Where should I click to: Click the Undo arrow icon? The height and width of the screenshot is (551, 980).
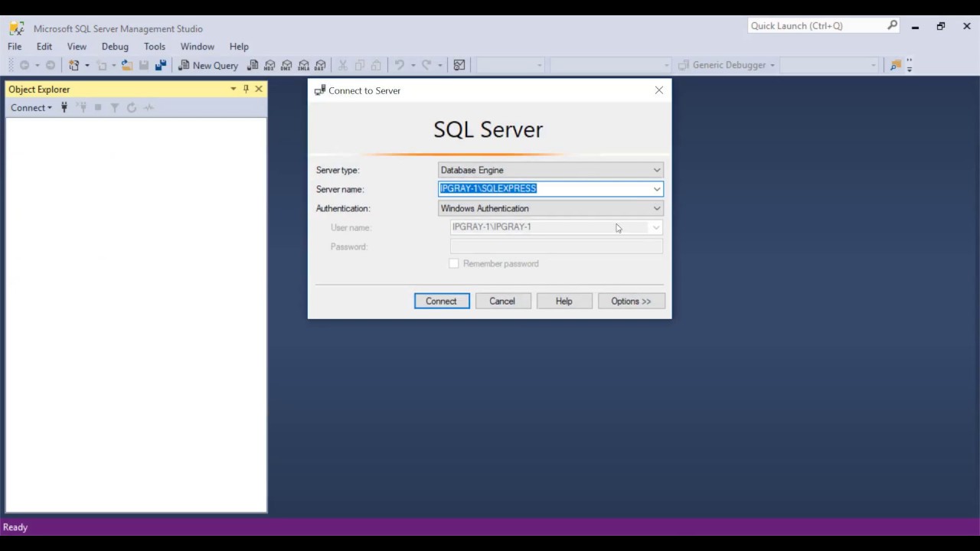(x=399, y=65)
